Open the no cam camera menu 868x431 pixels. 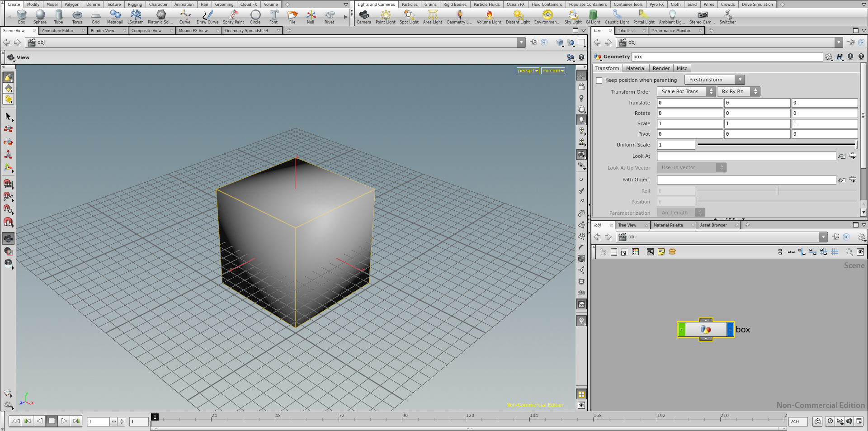553,71
